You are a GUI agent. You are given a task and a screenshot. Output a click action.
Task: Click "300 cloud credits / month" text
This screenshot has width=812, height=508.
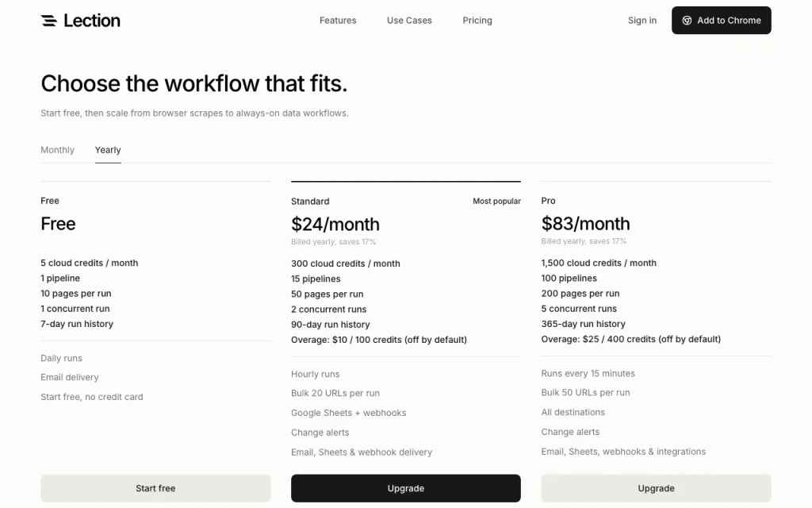346,264
